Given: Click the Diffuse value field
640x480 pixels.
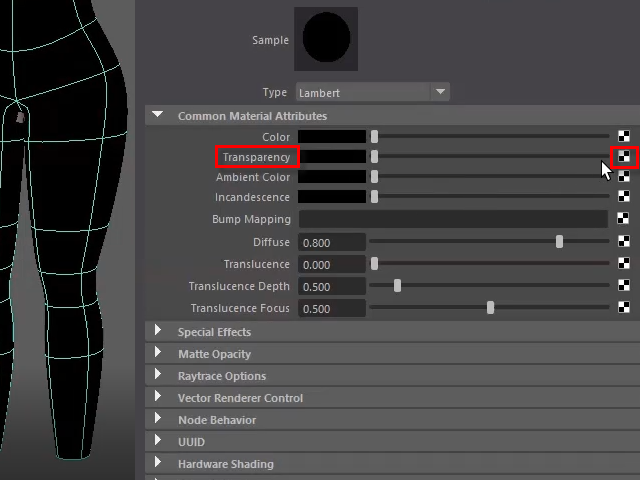Looking at the screenshot, I should point(332,242).
